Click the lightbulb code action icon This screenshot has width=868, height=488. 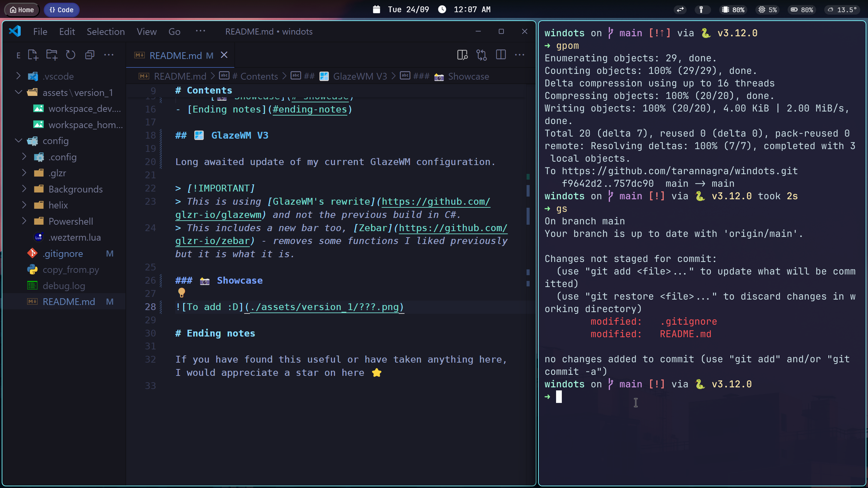182,292
